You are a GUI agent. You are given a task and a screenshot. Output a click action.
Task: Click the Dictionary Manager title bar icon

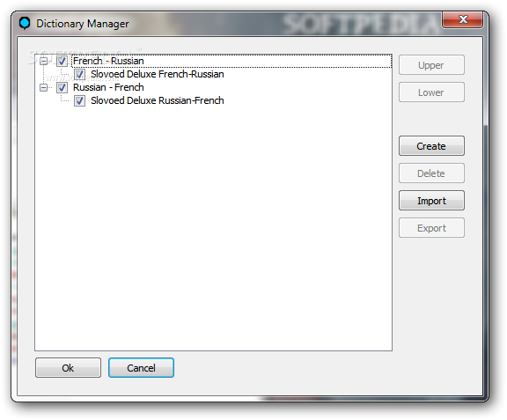25,23
